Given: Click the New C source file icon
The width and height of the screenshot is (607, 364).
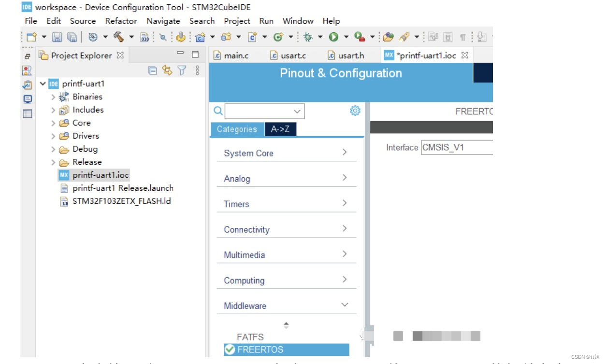Looking at the screenshot, I should click(x=252, y=37).
